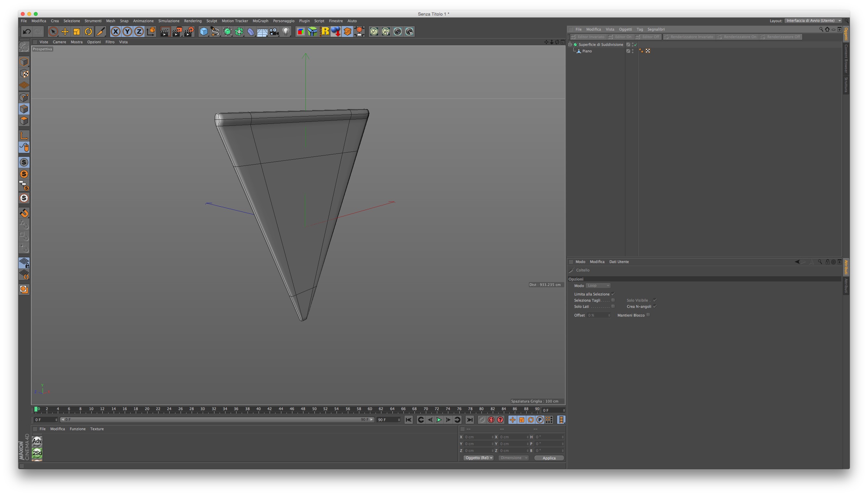The width and height of the screenshot is (868, 495).
Task: Open the Modo Loop dropdown
Action: 598,286
